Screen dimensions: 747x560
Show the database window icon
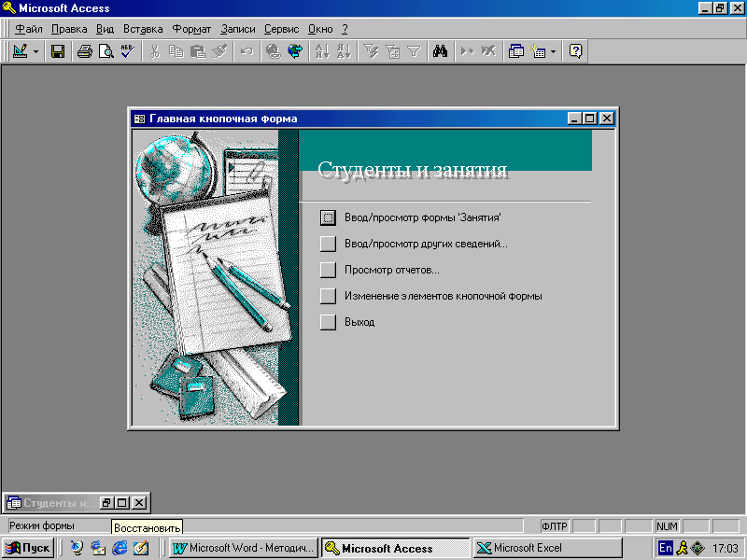coord(516,51)
